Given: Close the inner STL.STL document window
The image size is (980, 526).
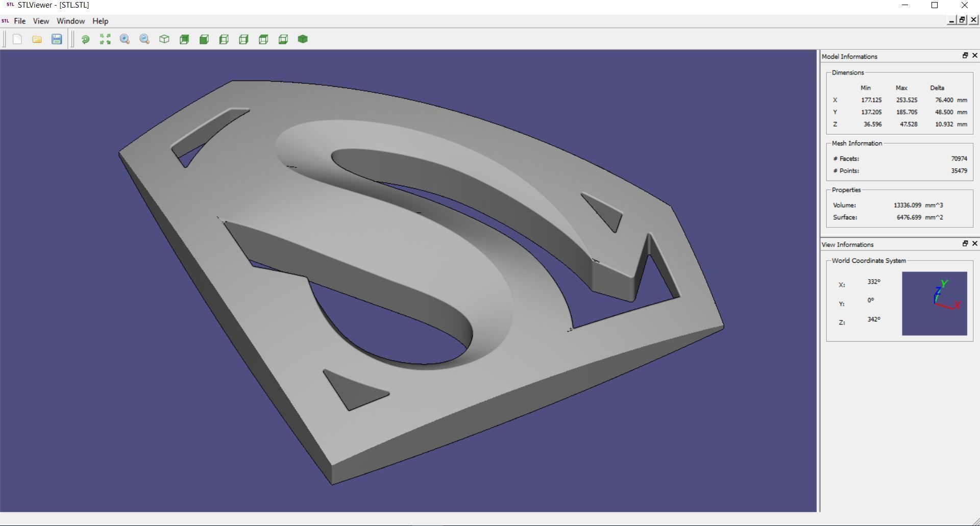Looking at the screenshot, I should coord(974,20).
